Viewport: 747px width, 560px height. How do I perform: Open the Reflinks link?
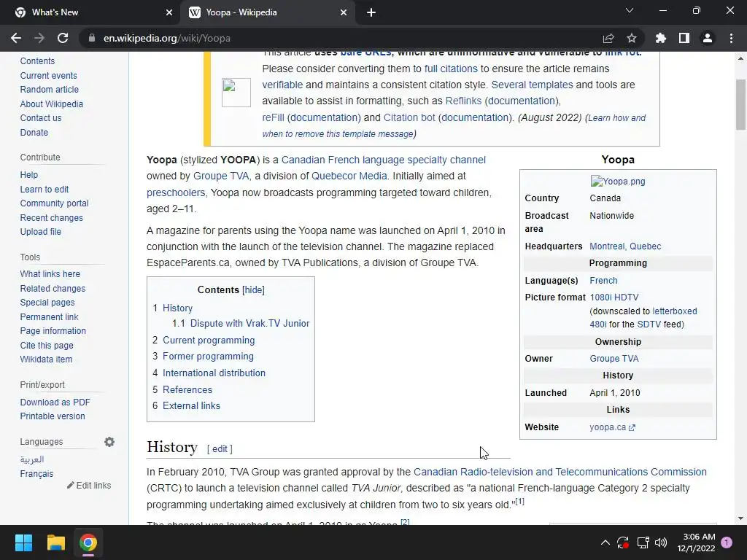[463, 101]
